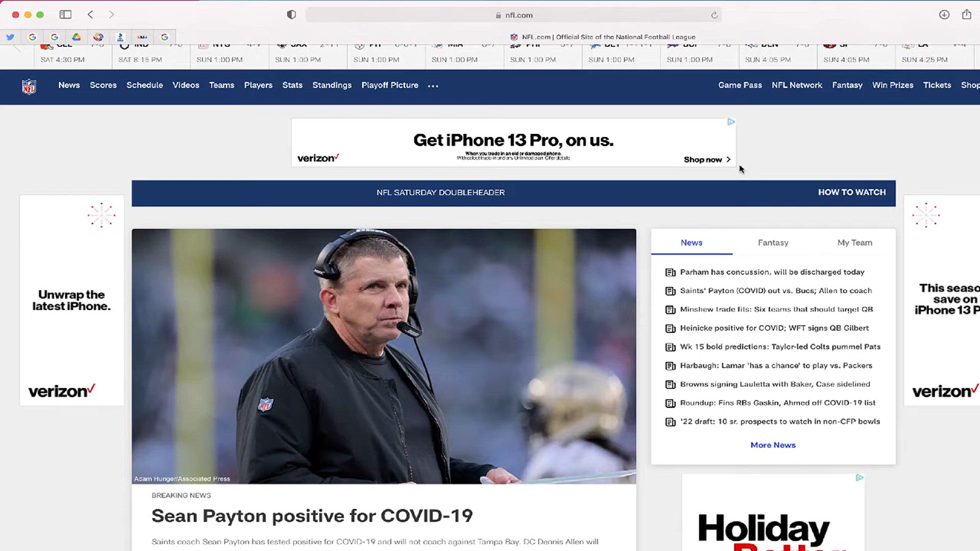Open the SAT 8:15 PM game card
Viewport: 980px width, 551px height.
[x=151, y=56]
